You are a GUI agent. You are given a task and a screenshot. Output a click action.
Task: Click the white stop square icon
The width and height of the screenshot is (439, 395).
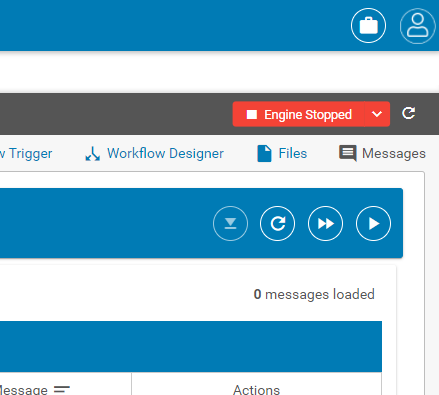[252, 114]
